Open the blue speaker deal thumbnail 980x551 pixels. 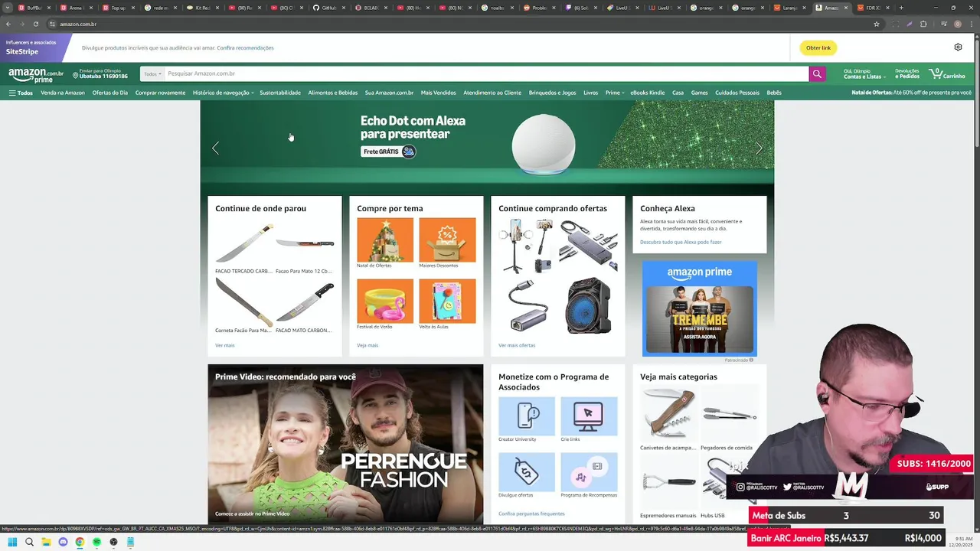point(588,305)
